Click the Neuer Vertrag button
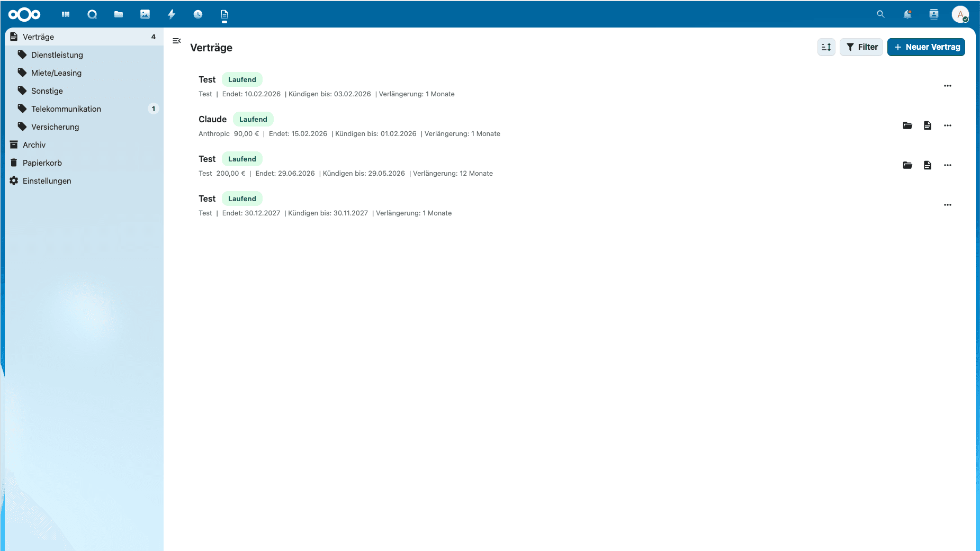 click(x=926, y=47)
